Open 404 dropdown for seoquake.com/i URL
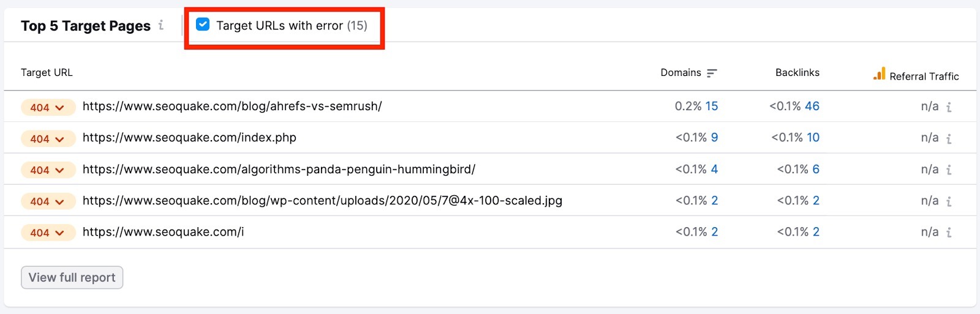This screenshot has width=980, height=314. [48, 233]
